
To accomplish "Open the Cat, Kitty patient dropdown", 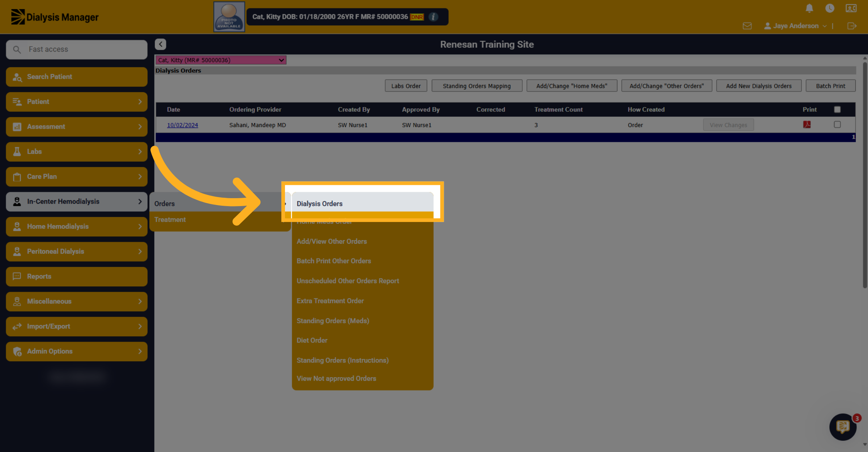I will point(221,60).
